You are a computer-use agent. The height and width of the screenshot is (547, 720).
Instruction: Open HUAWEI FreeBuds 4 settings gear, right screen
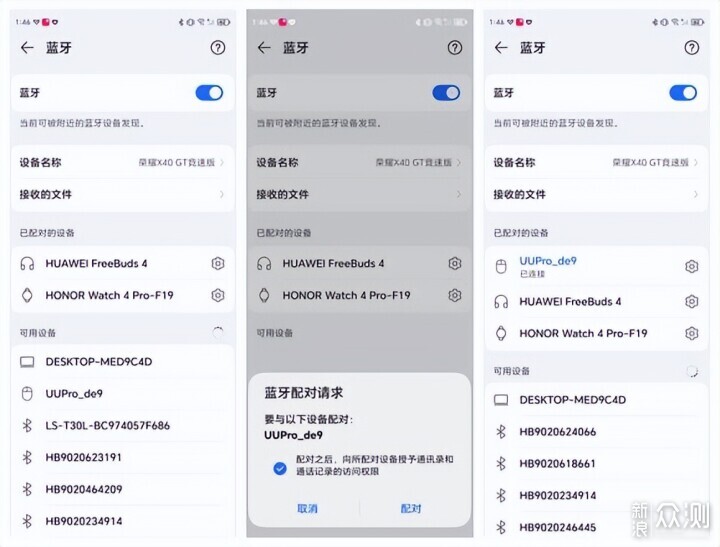[692, 302]
